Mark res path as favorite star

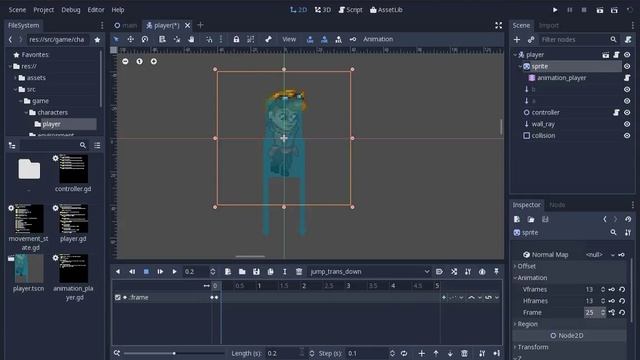click(x=97, y=40)
